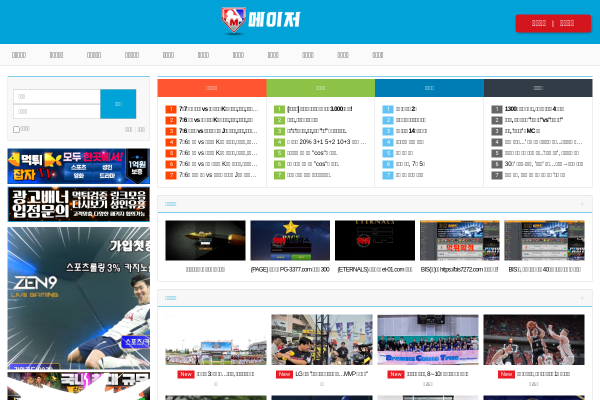Click right half of red header button
Screen dimensions: 600x400
pyautogui.click(x=567, y=23)
